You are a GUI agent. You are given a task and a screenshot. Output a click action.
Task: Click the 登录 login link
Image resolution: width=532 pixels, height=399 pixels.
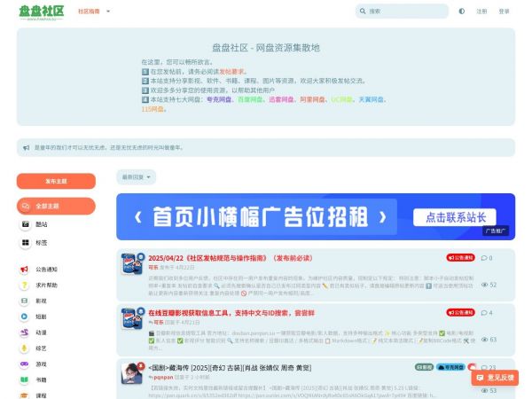pos(504,12)
